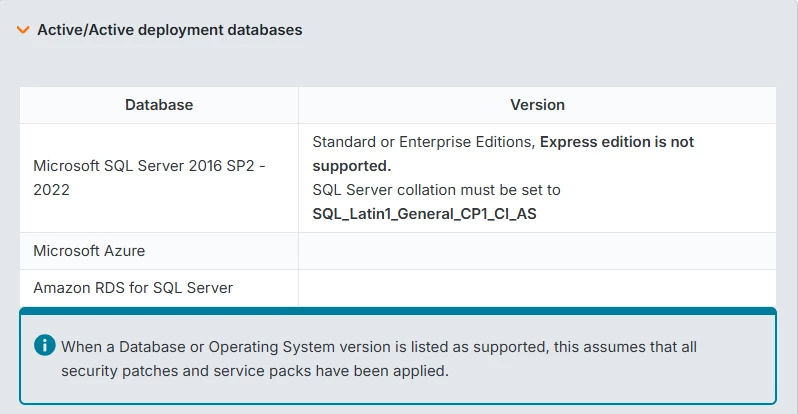Collapse the Active/Active deployment databases chevron
The height and width of the screenshot is (414, 798).
tap(23, 30)
